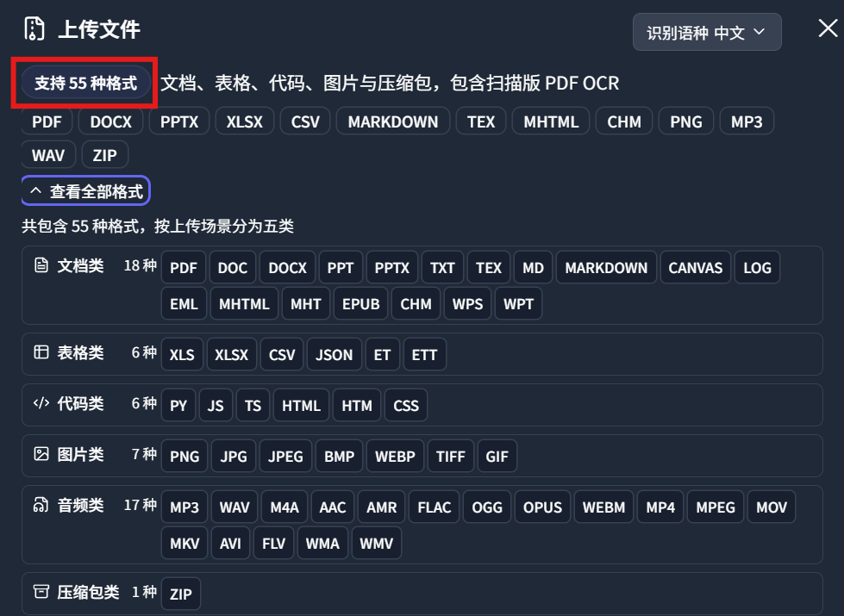Click the LOG tag in 文档类

pos(757,267)
